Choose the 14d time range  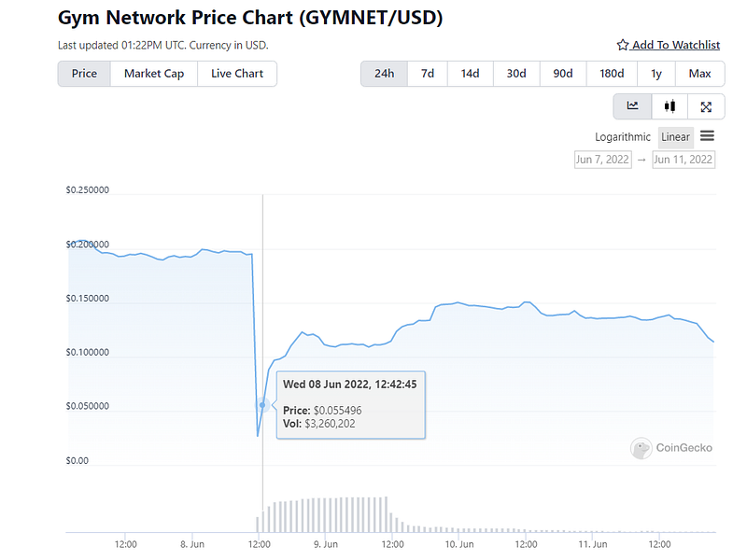tap(470, 74)
